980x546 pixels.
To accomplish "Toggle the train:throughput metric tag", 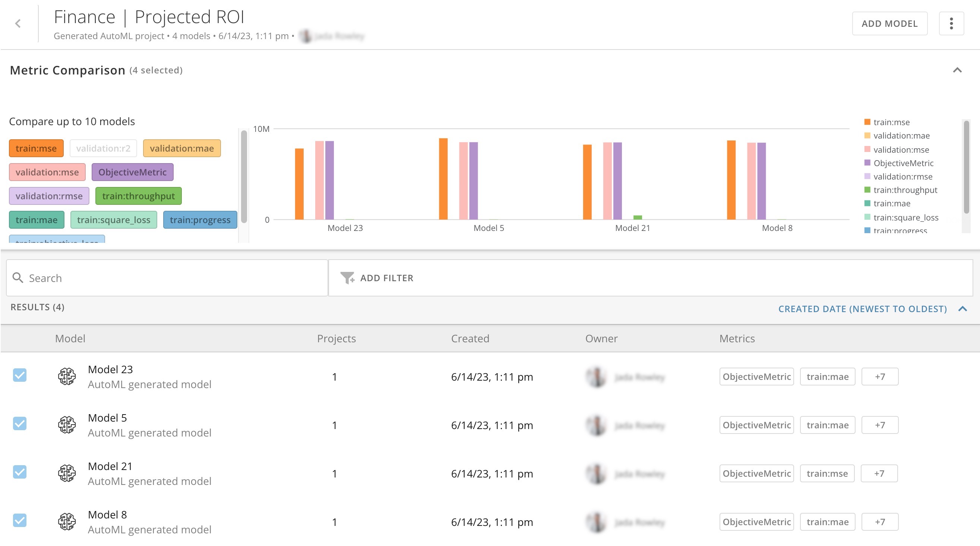I will 138,196.
